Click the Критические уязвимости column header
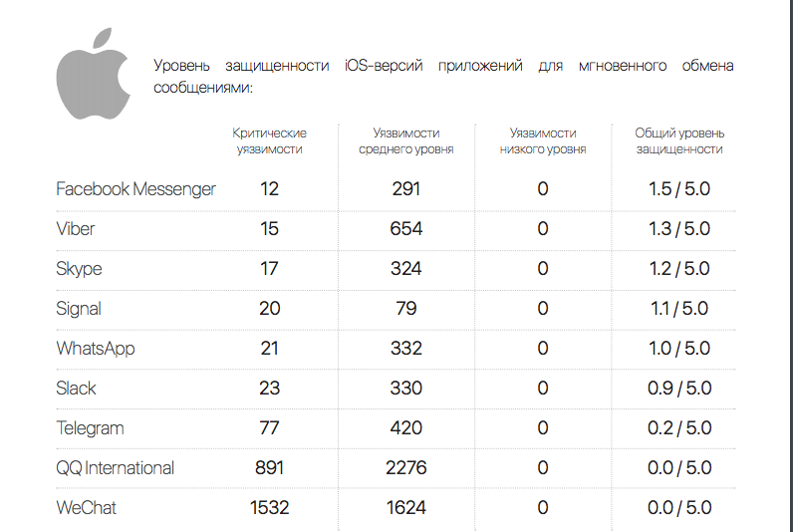The width and height of the screenshot is (793, 532). coord(269,141)
